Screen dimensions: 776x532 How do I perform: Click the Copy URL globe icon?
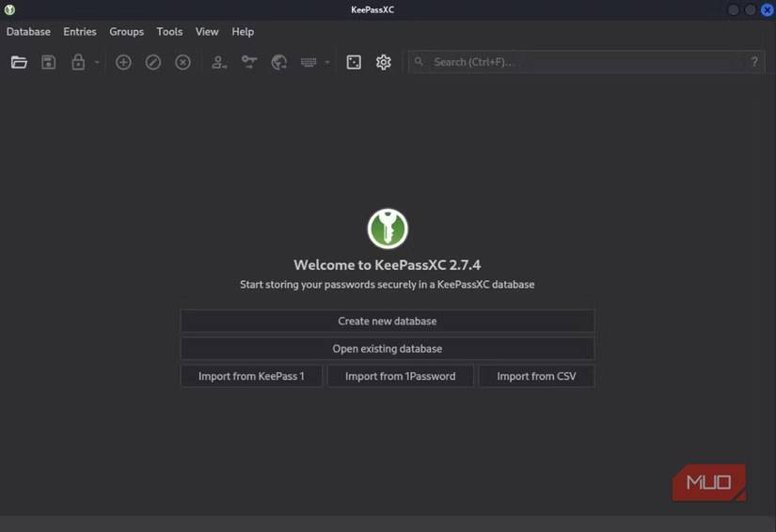279,62
